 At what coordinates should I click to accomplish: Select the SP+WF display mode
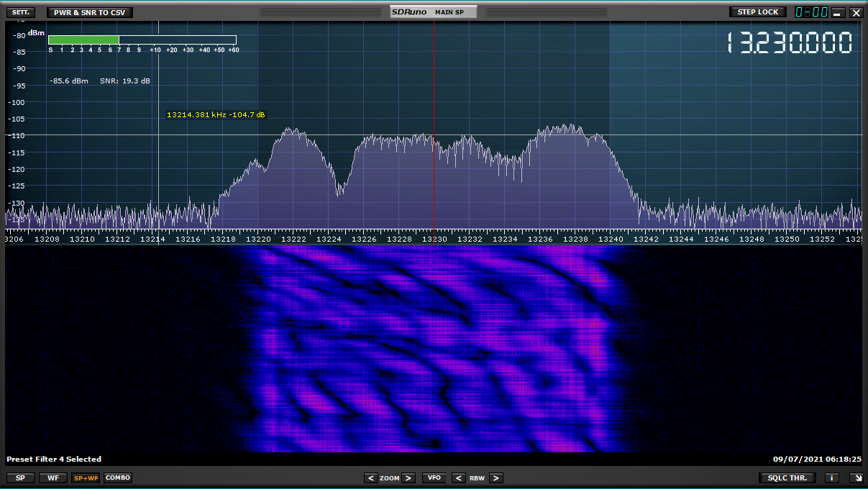tap(86, 478)
